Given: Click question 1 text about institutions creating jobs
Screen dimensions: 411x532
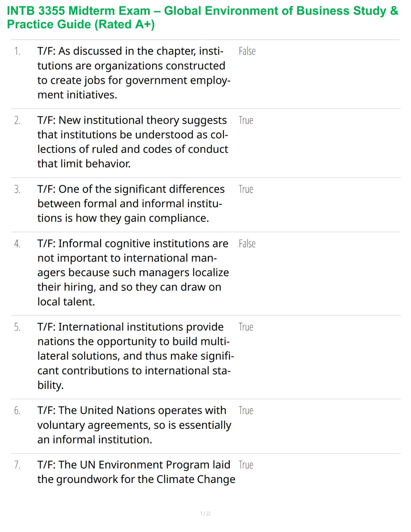Looking at the screenshot, I should (134, 73).
